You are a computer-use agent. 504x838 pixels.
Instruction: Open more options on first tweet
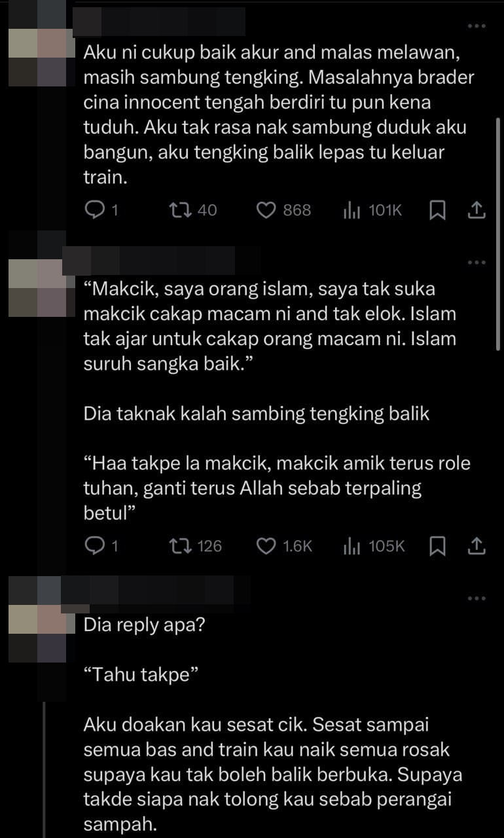477,26
